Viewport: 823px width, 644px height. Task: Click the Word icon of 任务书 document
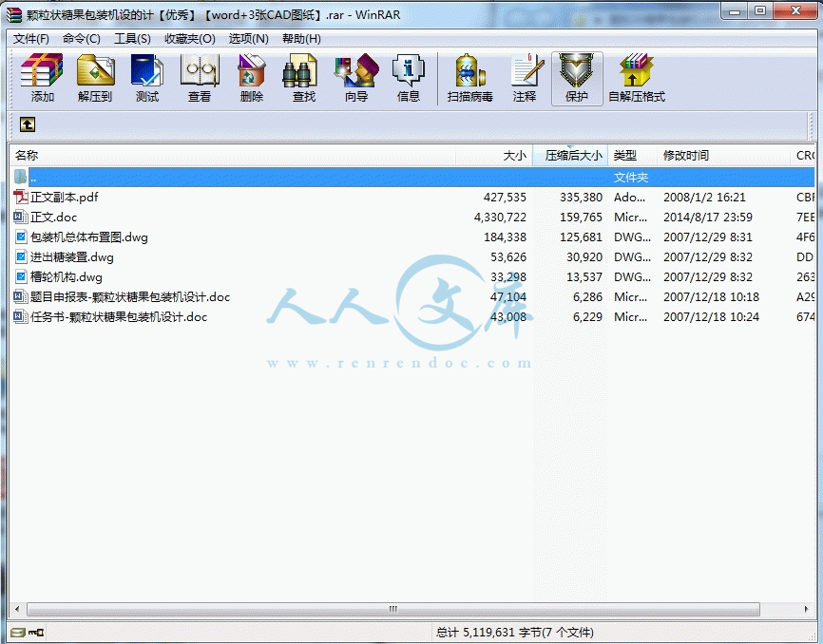(21, 316)
